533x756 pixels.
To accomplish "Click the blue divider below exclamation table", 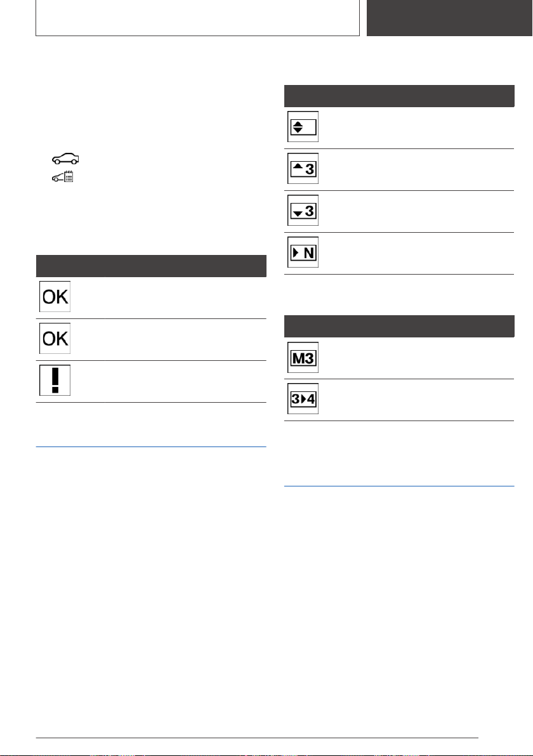I will click(151, 447).
